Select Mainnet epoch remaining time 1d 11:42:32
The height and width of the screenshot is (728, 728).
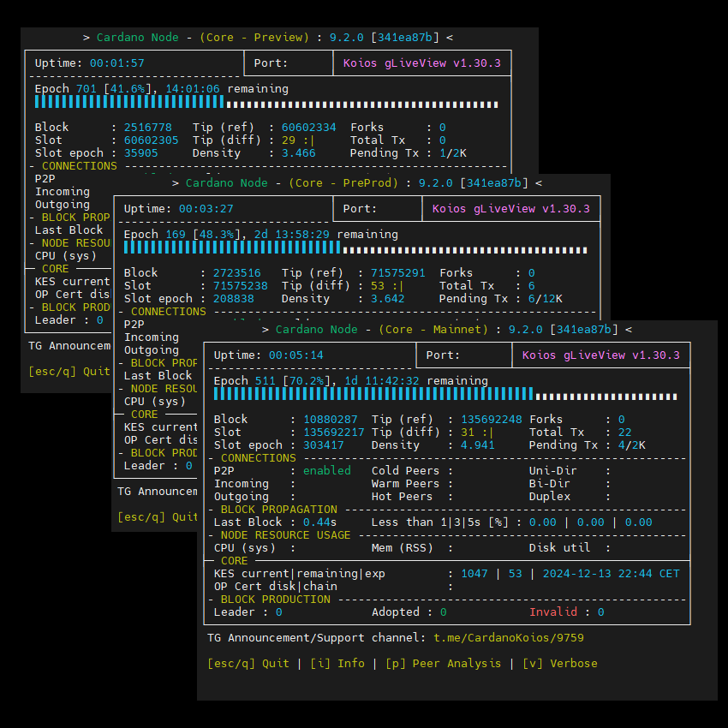point(382,381)
